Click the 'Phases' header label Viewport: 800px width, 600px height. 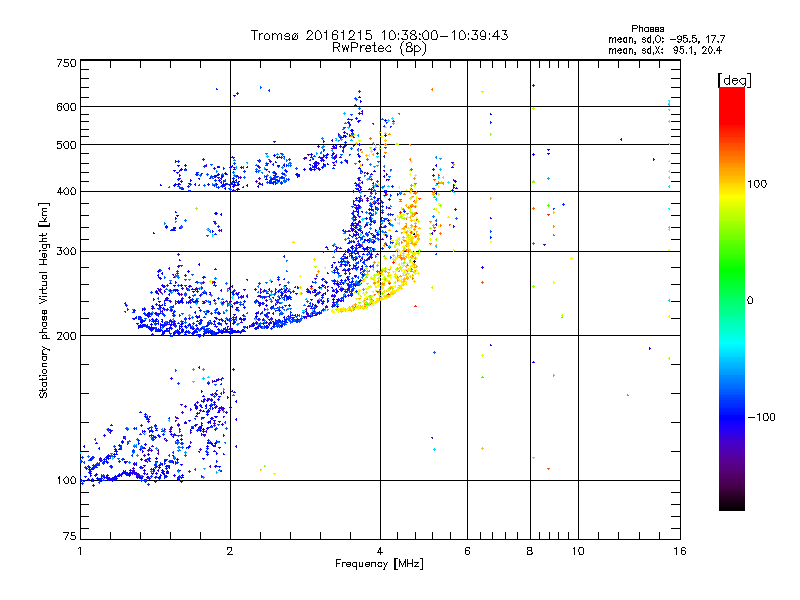647,29
